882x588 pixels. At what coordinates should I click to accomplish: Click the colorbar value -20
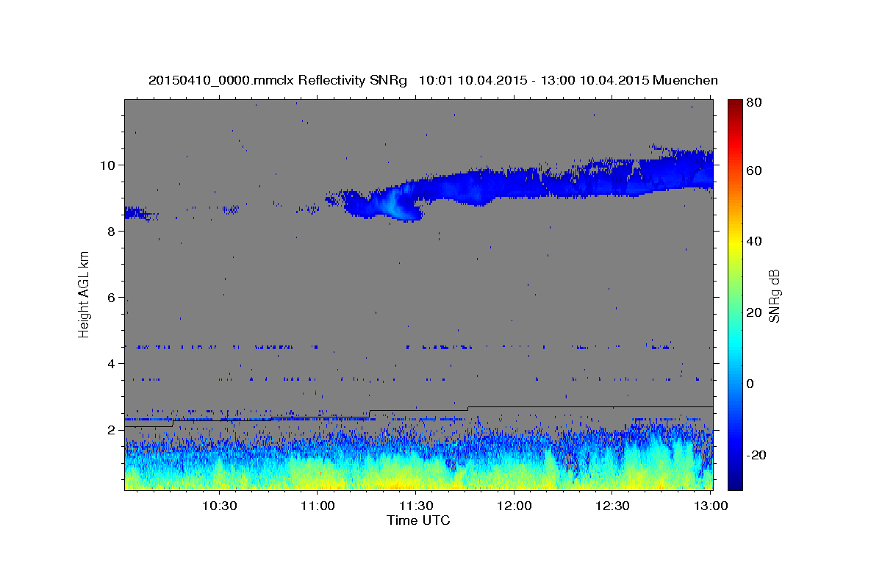757,455
